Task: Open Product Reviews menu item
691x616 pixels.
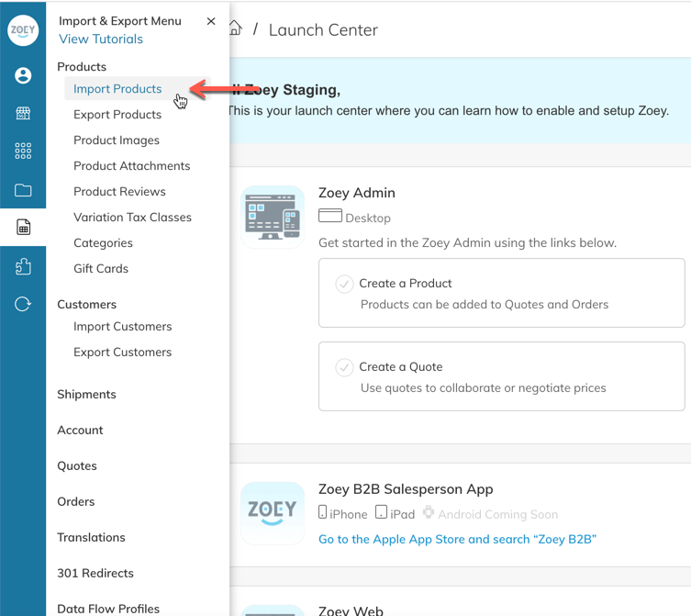Action: click(119, 191)
